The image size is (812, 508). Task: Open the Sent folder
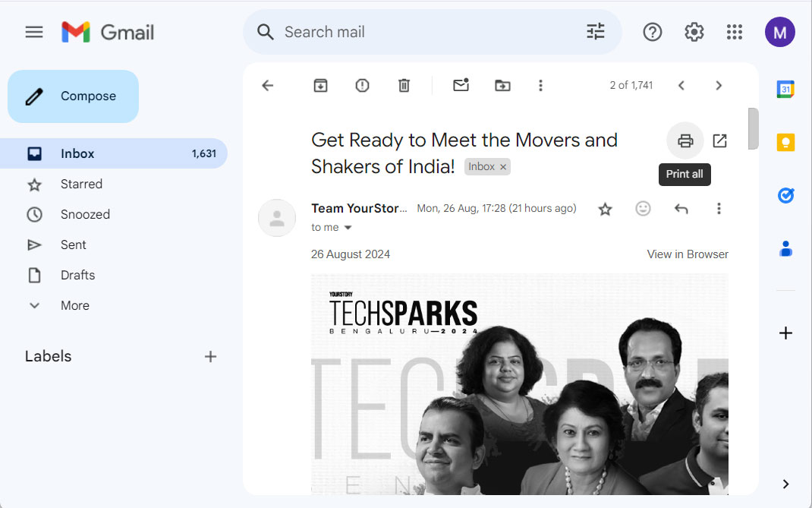click(74, 245)
